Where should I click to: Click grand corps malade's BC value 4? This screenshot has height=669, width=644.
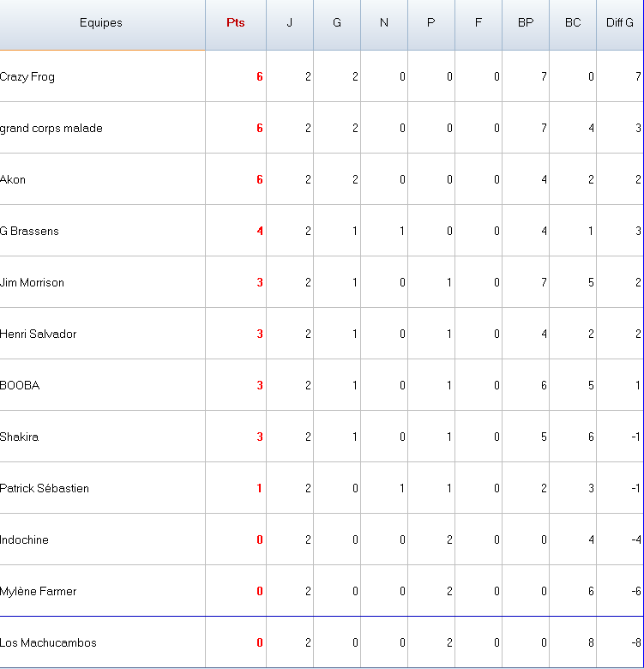(591, 129)
